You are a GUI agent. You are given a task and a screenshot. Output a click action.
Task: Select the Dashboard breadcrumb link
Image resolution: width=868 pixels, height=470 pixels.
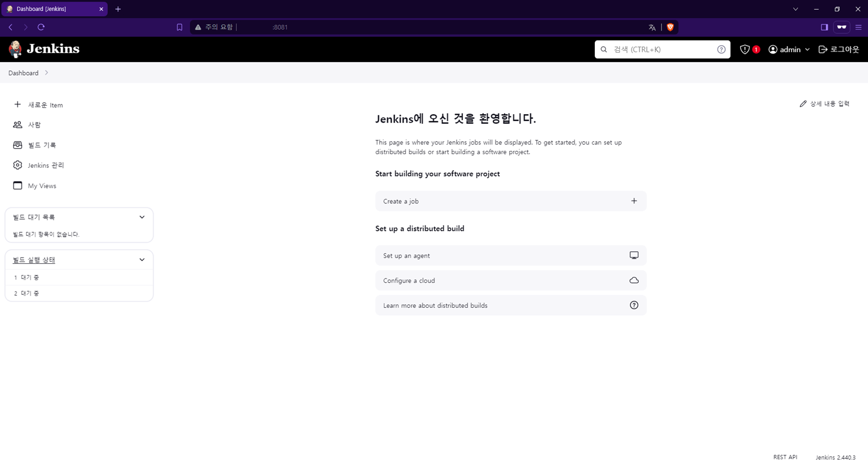23,72
